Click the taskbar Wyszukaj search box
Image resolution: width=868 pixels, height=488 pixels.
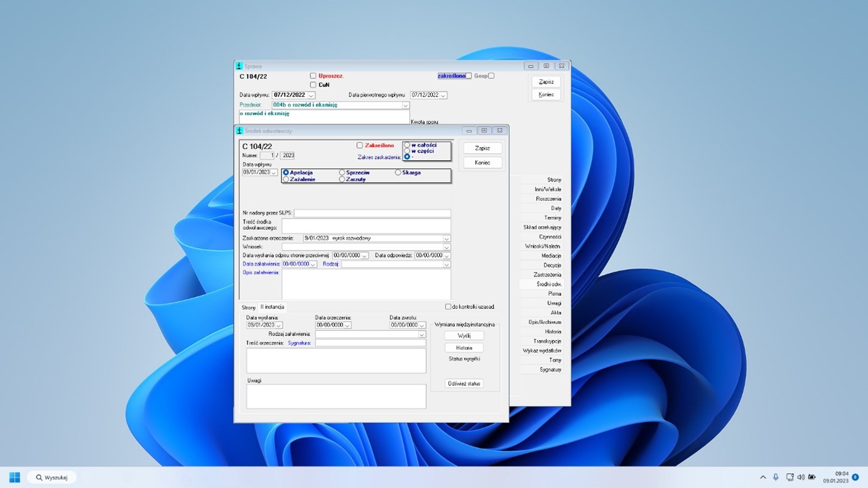click(x=52, y=477)
